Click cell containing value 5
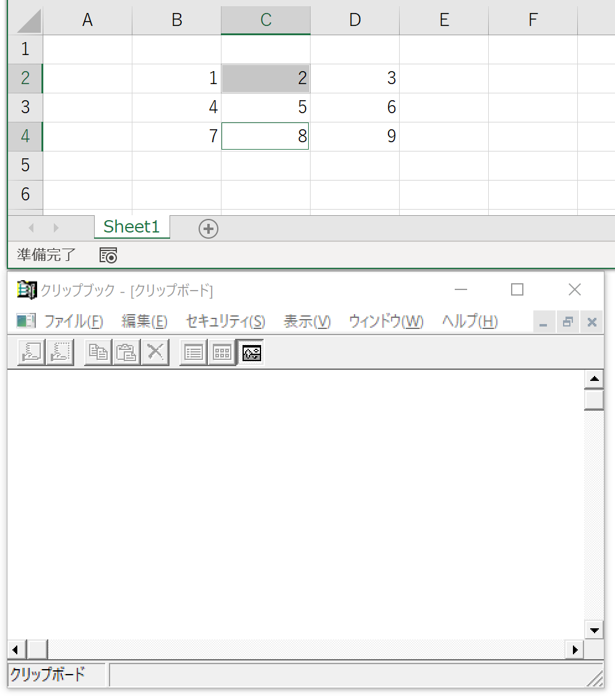This screenshot has height=700, width=615. pyautogui.click(x=266, y=107)
